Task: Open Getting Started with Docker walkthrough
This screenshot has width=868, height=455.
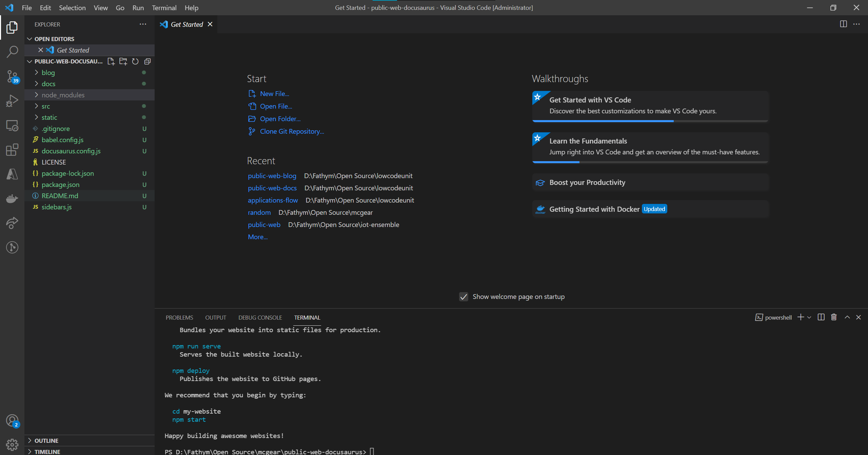Action: [650, 209]
